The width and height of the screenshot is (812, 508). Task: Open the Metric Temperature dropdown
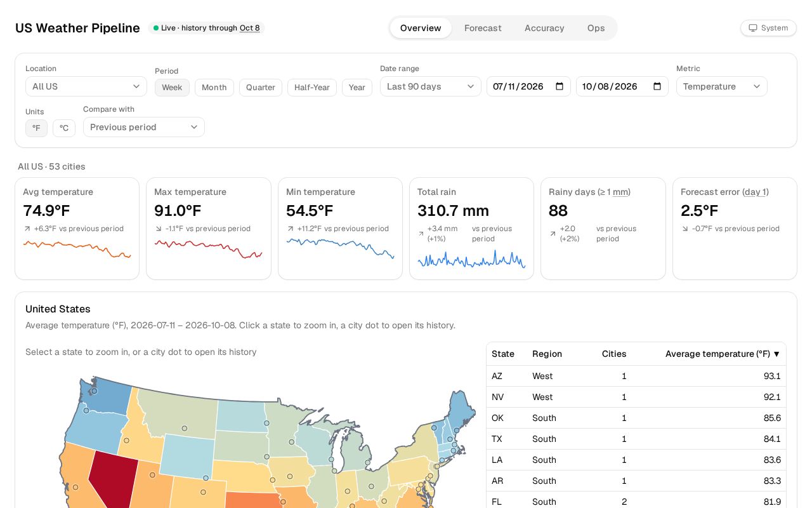click(722, 86)
